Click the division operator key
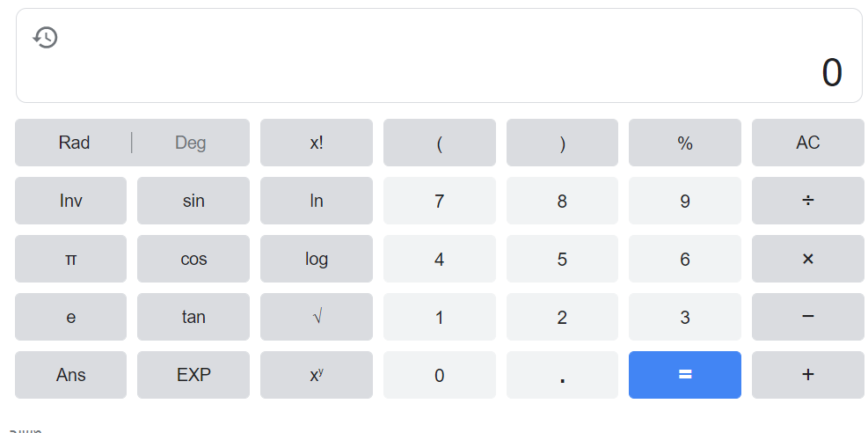The image size is (868, 433). (x=807, y=201)
